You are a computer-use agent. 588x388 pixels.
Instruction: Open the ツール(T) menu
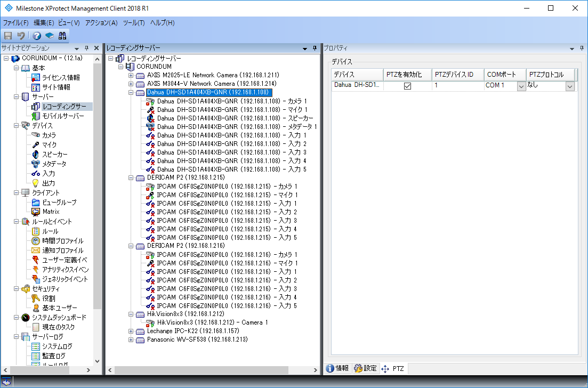pos(134,23)
